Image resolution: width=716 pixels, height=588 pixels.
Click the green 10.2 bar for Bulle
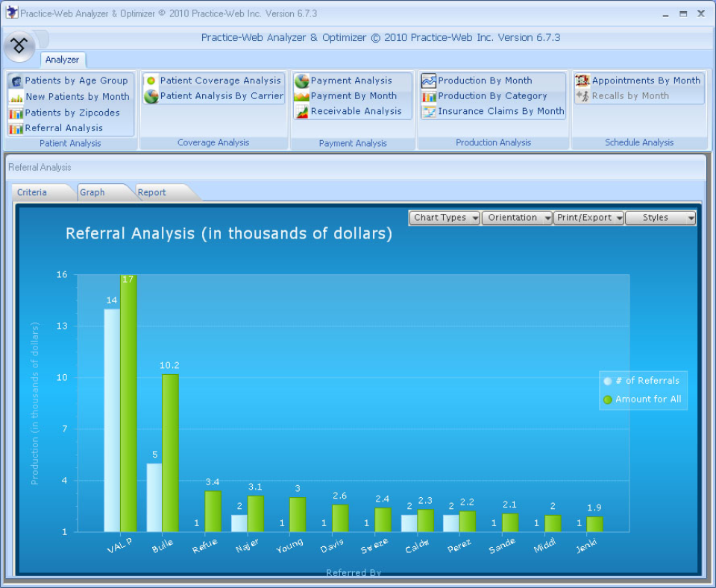coord(170,453)
